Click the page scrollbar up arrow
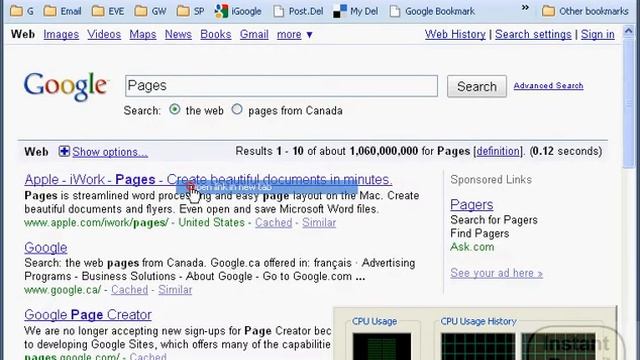This screenshot has height=360, width=640. coord(629,31)
